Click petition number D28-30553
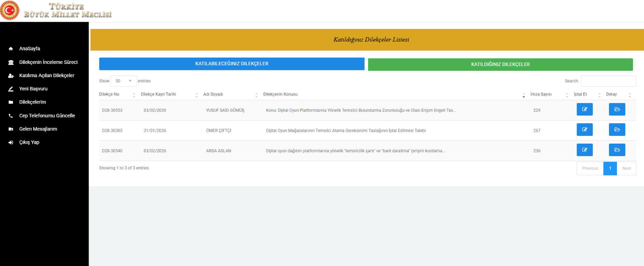The image size is (644, 266). click(x=112, y=110)
